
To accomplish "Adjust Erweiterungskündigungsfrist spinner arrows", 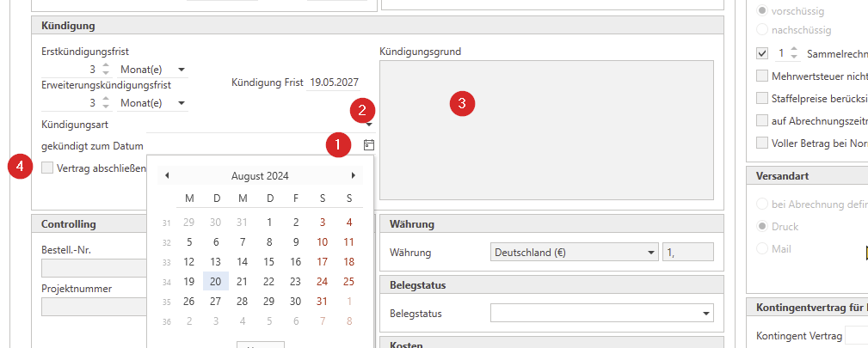I will tap(105, 103).
